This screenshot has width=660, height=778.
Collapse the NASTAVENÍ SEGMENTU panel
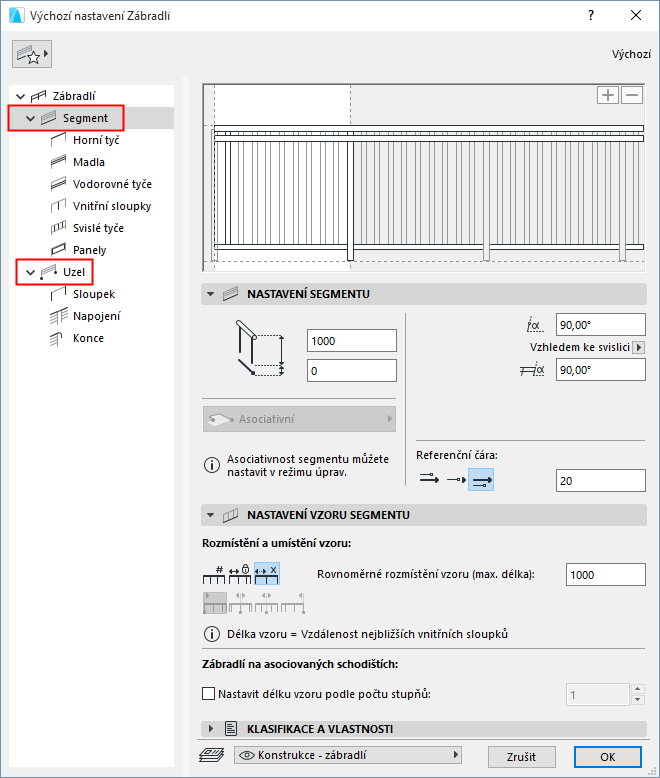[x=210, y=294]
